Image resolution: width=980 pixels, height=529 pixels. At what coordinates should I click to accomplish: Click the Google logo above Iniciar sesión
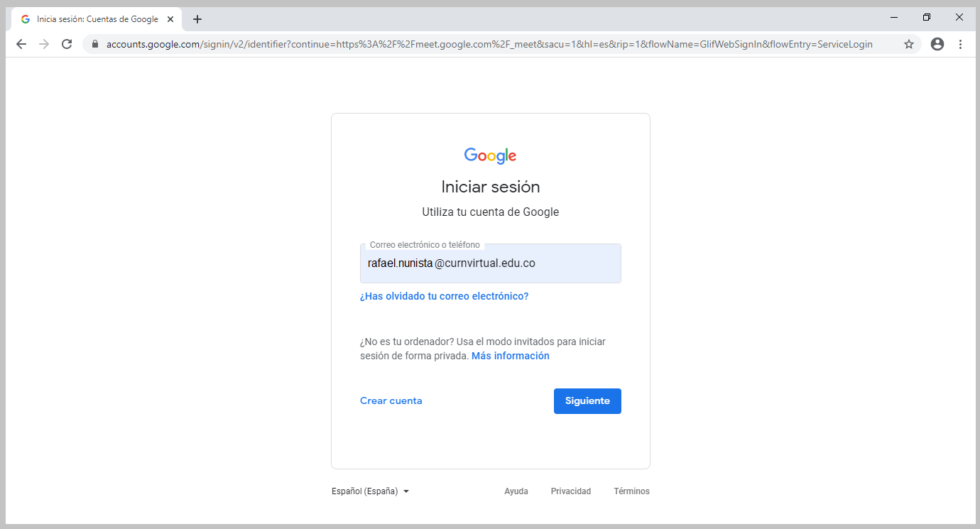[490, 156]
